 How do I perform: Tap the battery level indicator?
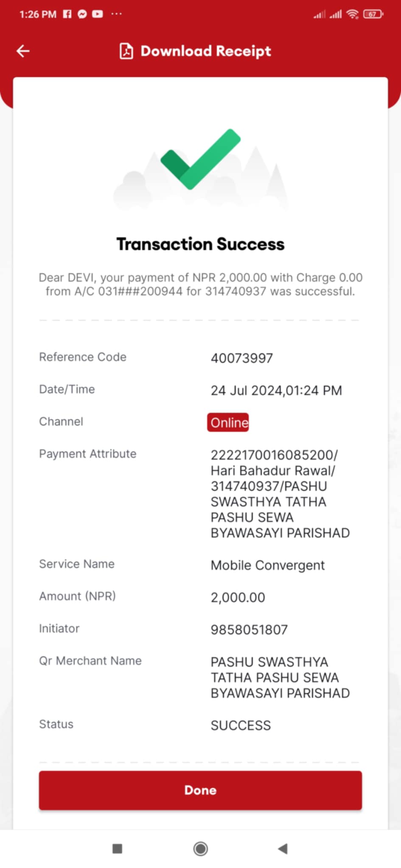tap(373, 14)
